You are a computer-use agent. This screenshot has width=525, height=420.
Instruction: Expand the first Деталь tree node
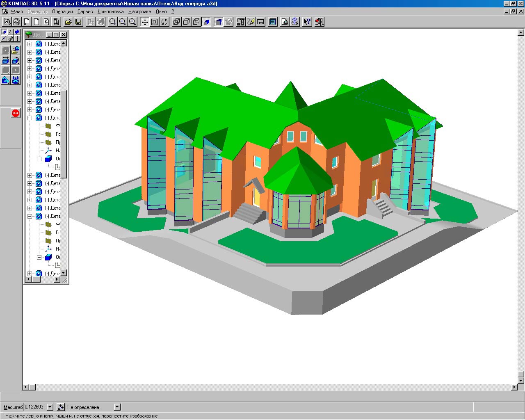[30, 44]
